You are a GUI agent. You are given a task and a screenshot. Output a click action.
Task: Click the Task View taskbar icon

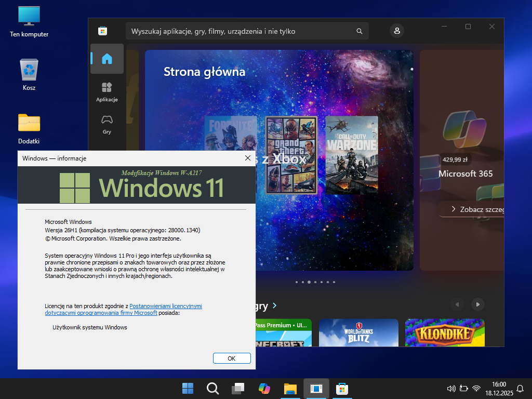tap(238, 388)
